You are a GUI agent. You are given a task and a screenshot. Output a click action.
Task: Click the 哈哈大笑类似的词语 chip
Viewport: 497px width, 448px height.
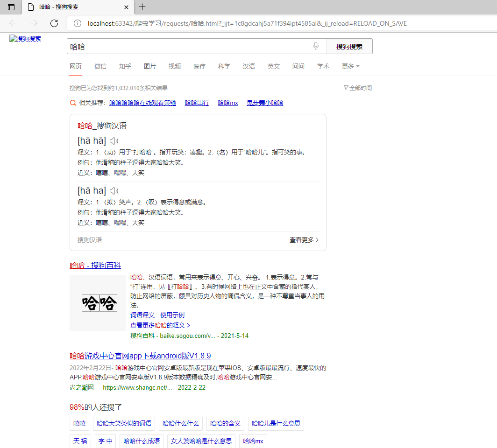coord(124,424)
